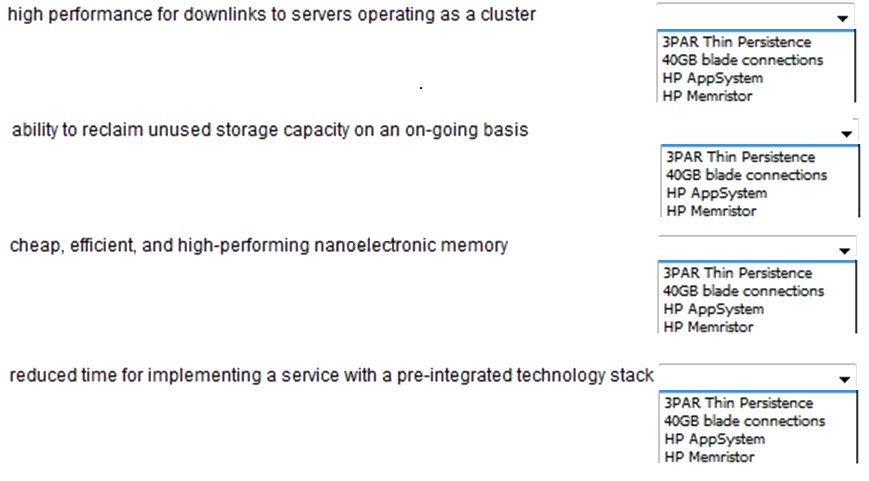Select 40GB blade connections in first list

tap(743, 60)
